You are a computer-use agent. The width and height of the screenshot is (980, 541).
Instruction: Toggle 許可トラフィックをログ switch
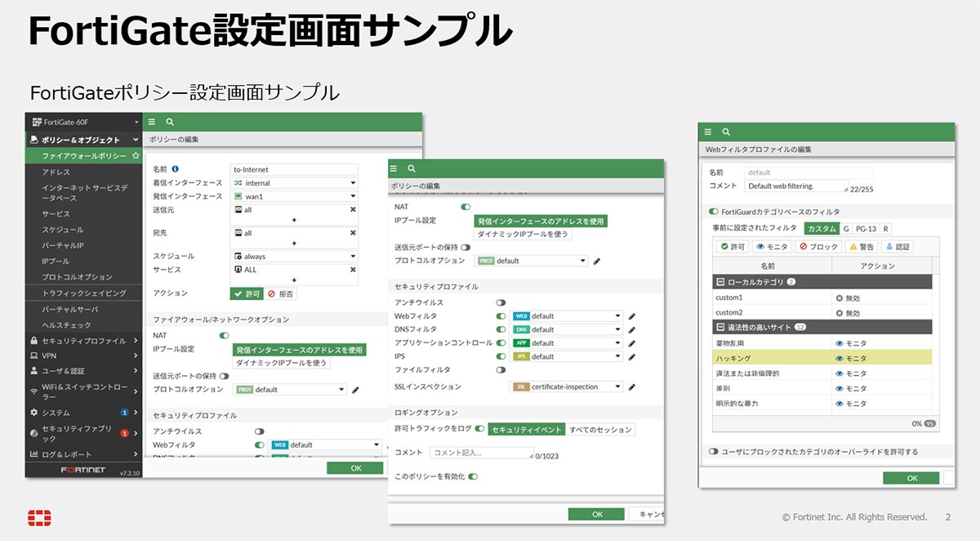pos(480,428)
